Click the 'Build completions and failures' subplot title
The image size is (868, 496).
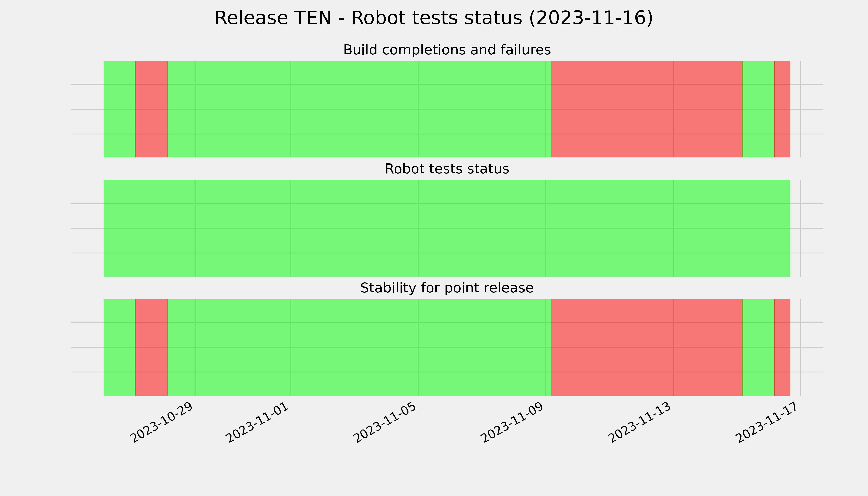447,50
